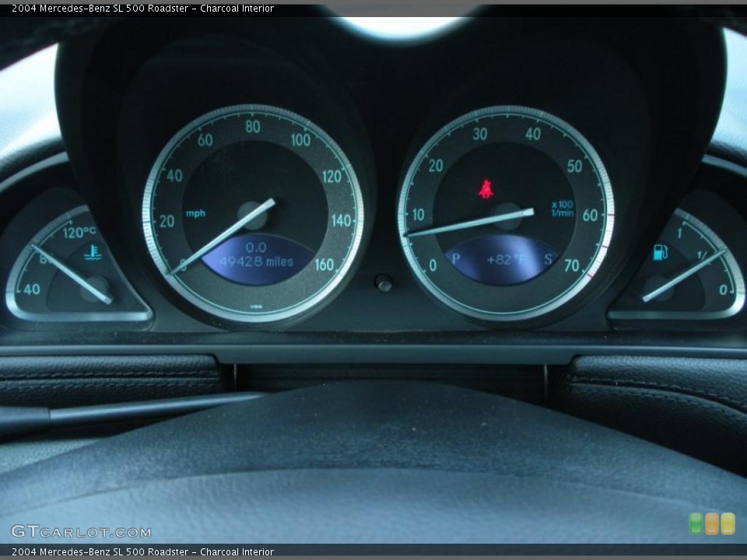Click the 100 mark on the speedometer

pyautogui.click(x=300, y=140)
